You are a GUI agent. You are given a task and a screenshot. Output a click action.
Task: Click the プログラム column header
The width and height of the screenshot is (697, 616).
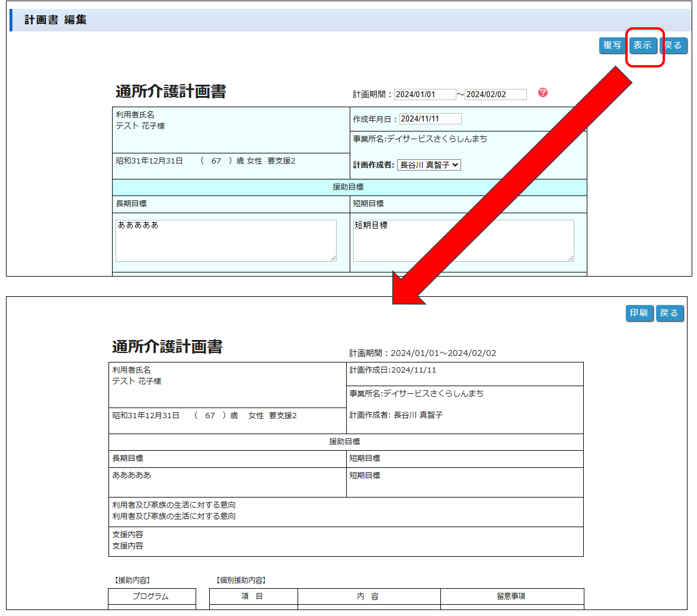coord(151,596)
